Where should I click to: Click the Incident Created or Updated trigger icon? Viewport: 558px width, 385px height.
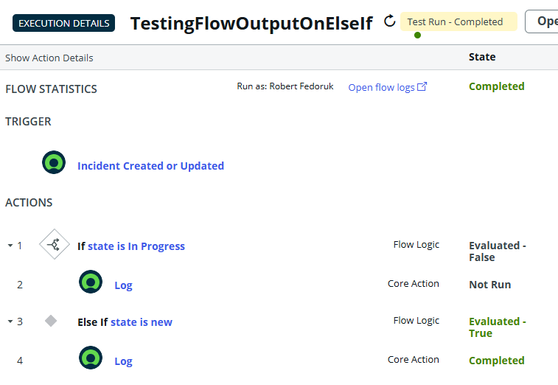pos(54,162)
